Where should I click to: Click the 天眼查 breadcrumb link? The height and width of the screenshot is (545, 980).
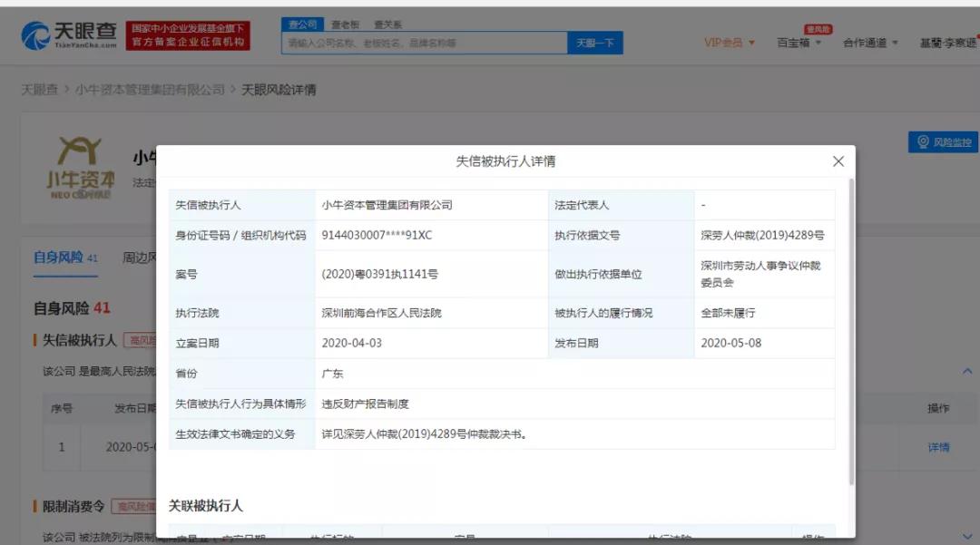click(39, 90)
